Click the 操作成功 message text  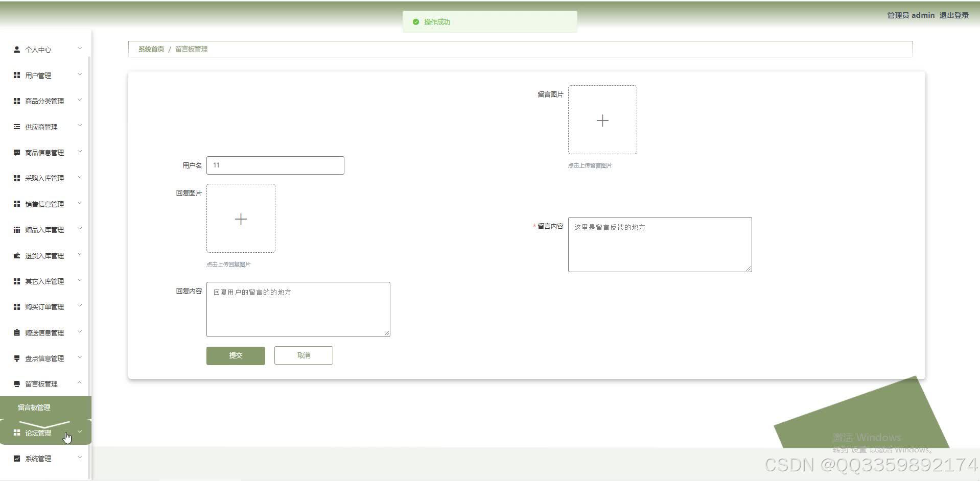point(437,22)
